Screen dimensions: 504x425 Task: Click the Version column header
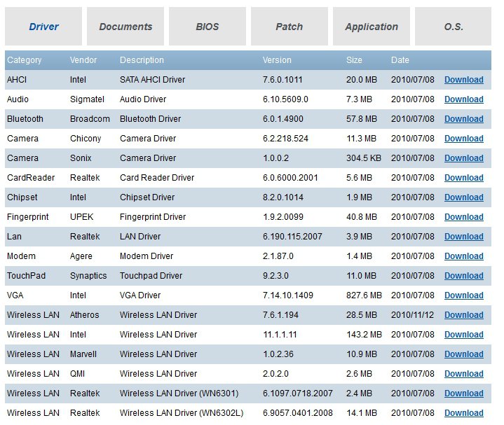pos(277,60)
